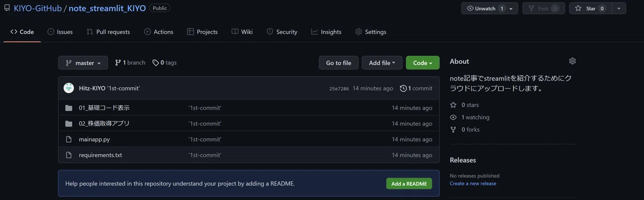This screenshot has height=200, width=644.
Task: Open the Actions tab
Action: click(159, 32)
